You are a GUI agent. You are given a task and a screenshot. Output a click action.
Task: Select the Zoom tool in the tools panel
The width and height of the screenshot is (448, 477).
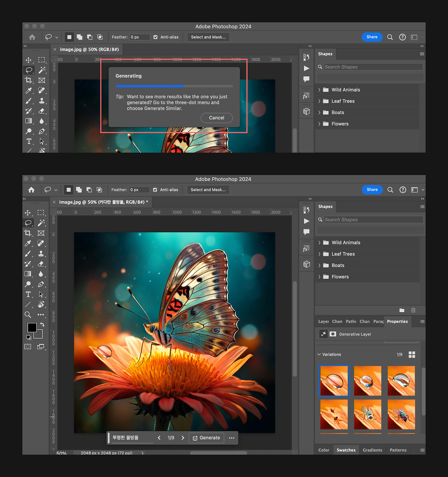(x=28, y=315)
